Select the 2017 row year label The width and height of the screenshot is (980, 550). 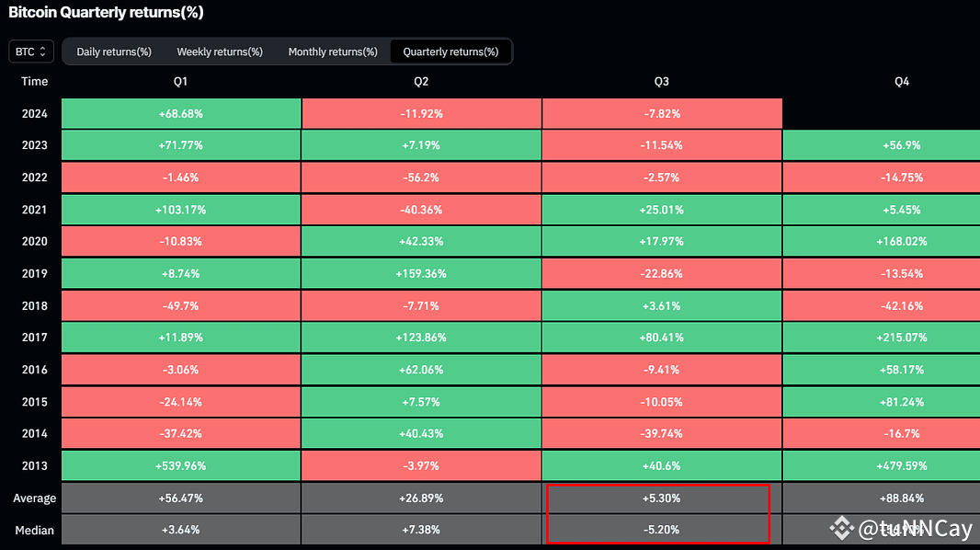pos(34,338)
